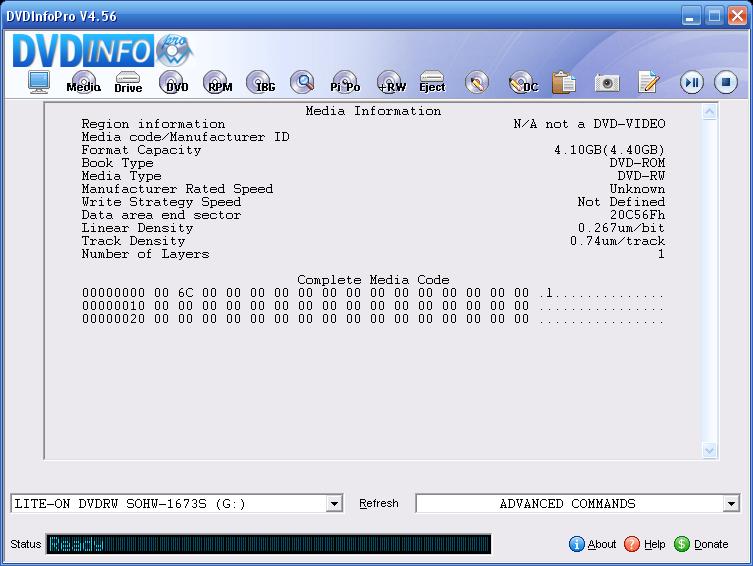
Task: Click the Ready status progress bar
Action: (268, 544)
